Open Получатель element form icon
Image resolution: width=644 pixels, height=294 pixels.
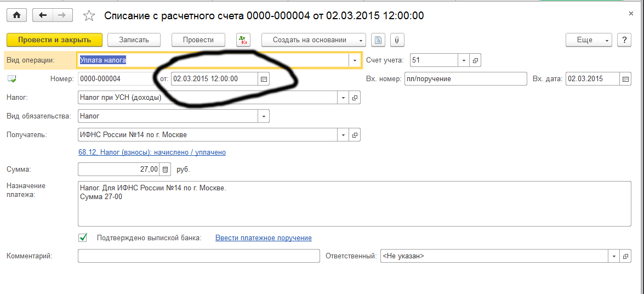click(355, 134)
